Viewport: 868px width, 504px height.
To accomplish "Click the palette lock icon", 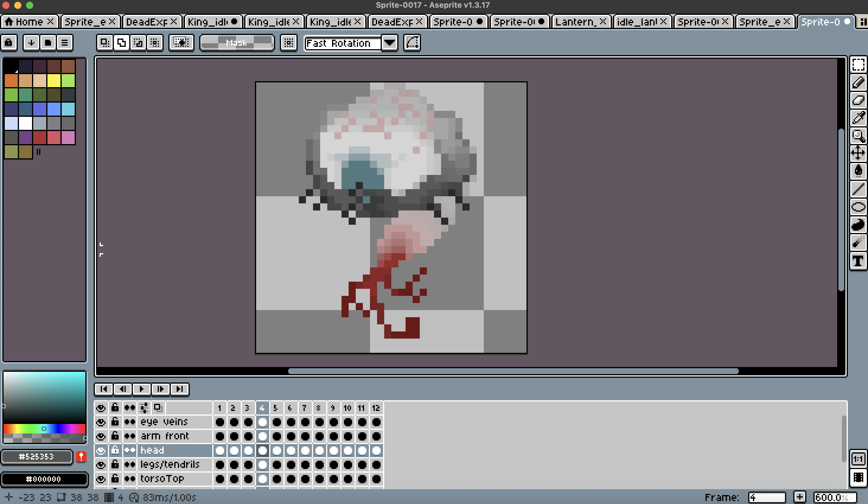I will coord(9,43).
